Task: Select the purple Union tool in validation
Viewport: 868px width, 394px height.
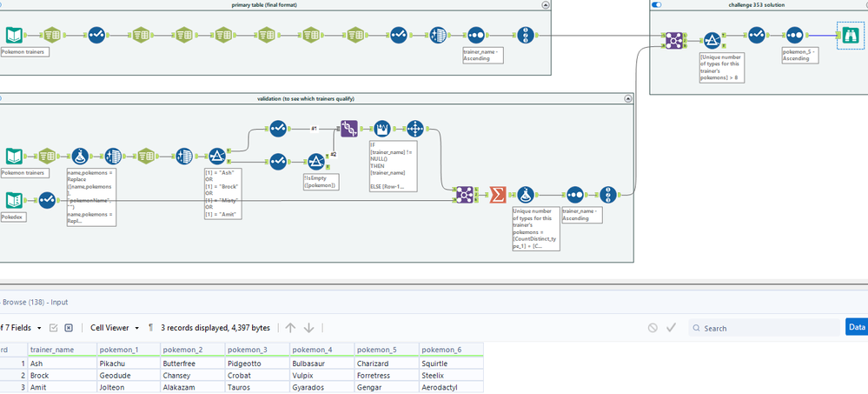Action: click(x=349, y=129)
